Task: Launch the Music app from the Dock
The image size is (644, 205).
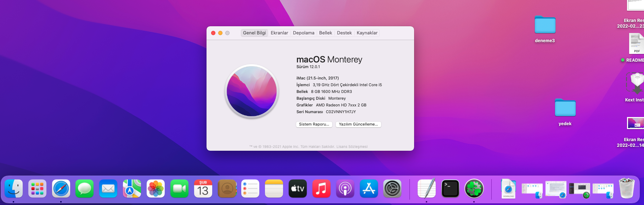Action: tap(322, 188)
